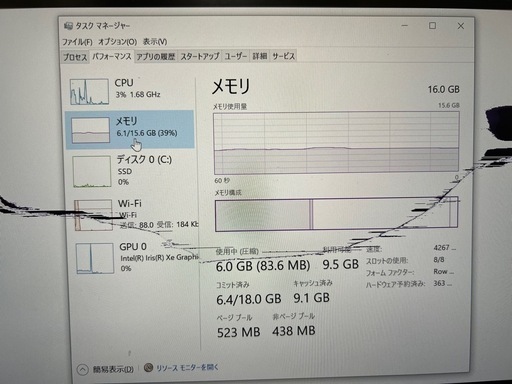Viewport: 512px width, 384px height.
Task: Click the 6.4/18.0 GB committed value
Action: tap(249, 299)
